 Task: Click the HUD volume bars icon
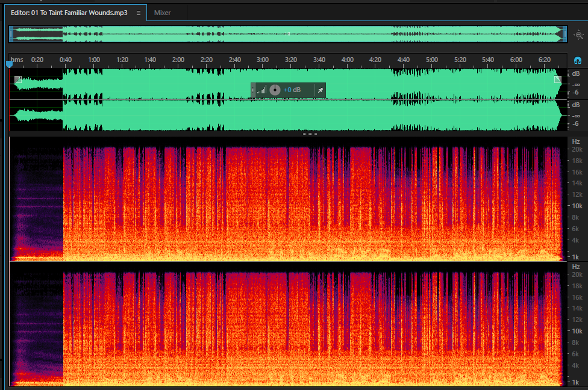click(261, 90)
